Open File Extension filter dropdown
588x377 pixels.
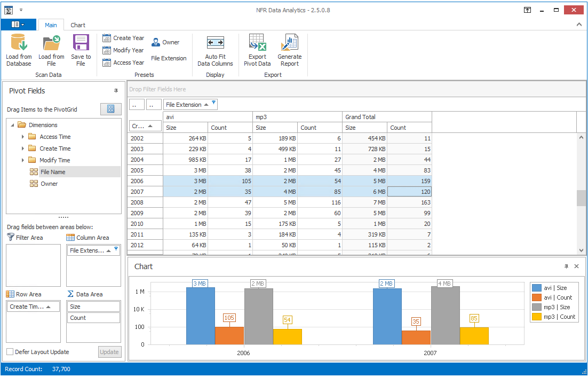pyautogui.click(x=213, y=103)
